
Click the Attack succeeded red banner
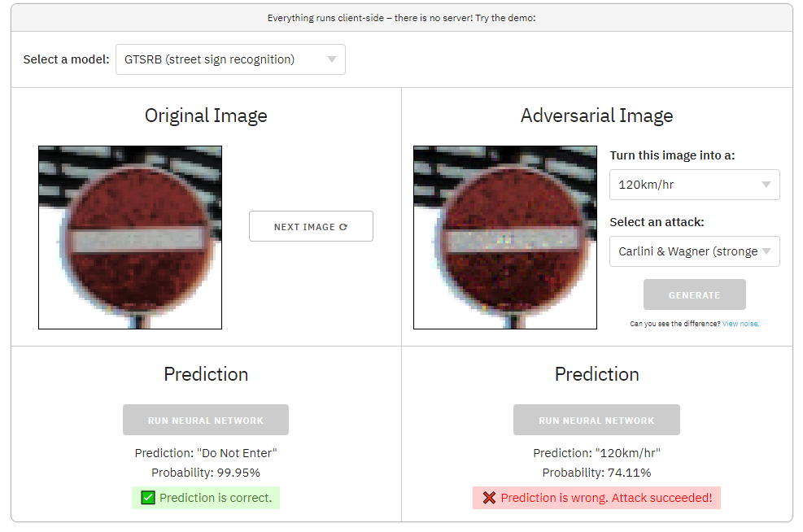point(596,498)
